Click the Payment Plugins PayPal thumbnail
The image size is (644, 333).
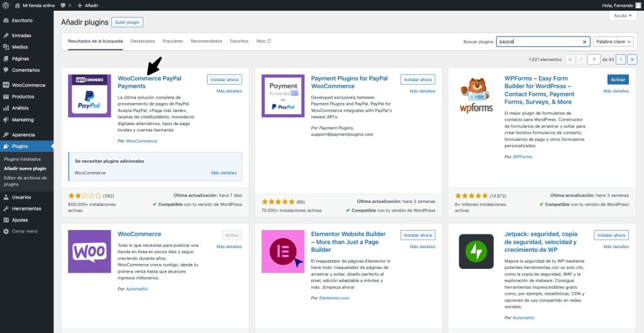click(x=283, y=96)
